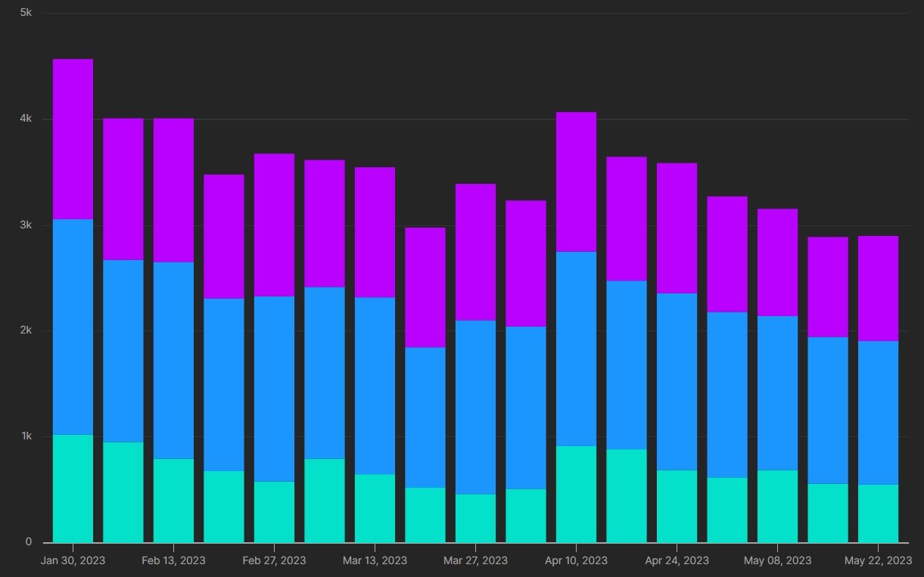Click the teal segment of the Jan 30, 2023 bar

pos(73,489)
